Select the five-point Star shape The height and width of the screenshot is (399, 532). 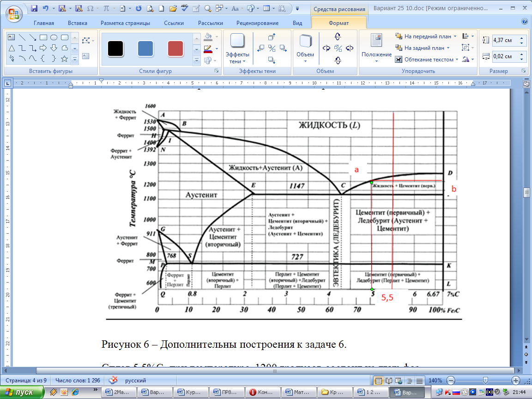tap(64, 59)
